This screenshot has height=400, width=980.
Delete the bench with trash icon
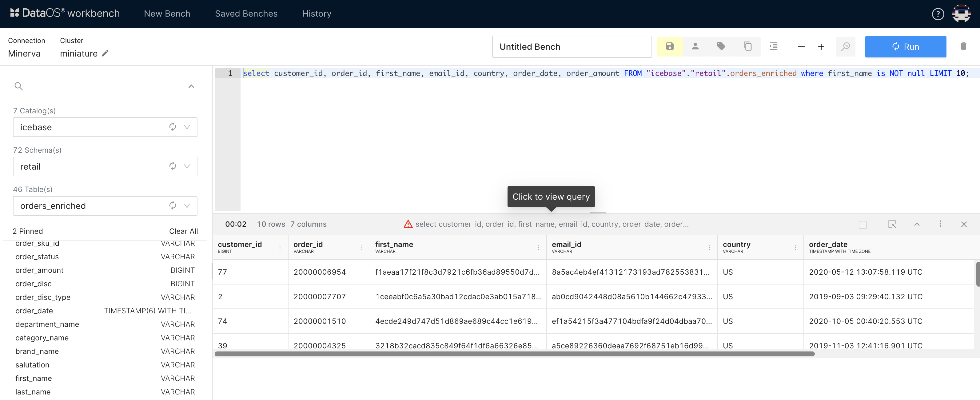(963, 46)
